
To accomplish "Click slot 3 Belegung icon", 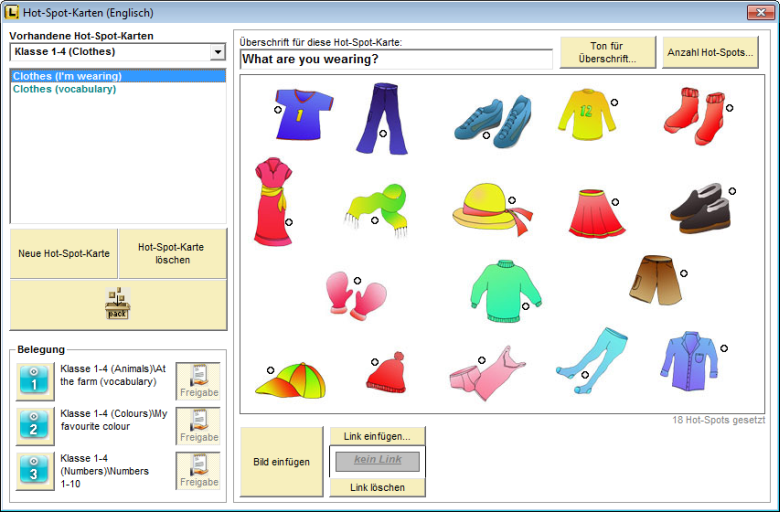I will point(34,471).
